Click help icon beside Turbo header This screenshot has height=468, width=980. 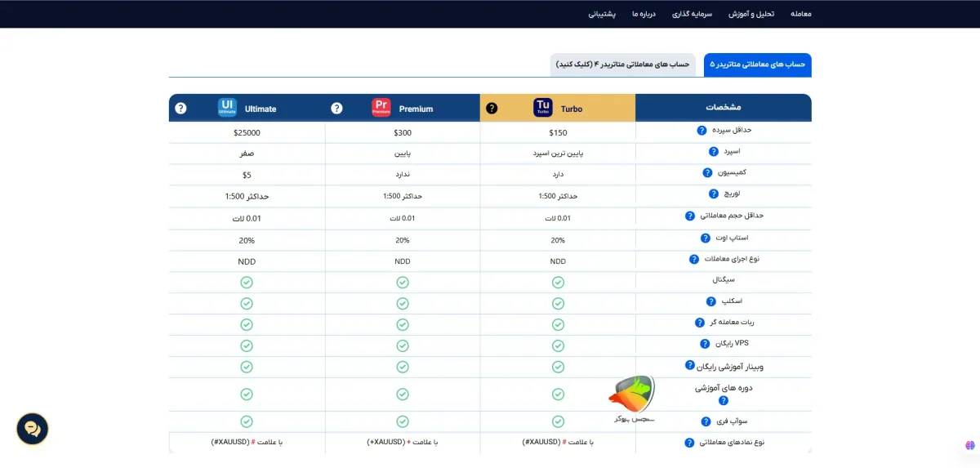[x=491, y=108]
